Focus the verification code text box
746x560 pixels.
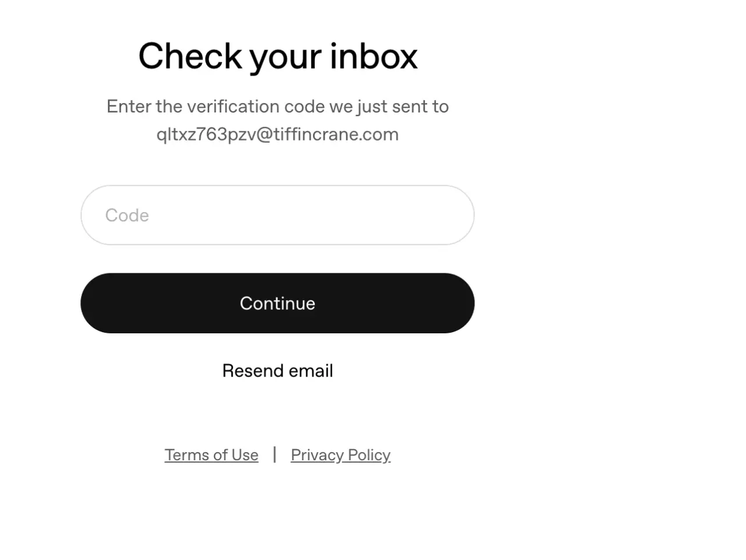coord(277,215)
